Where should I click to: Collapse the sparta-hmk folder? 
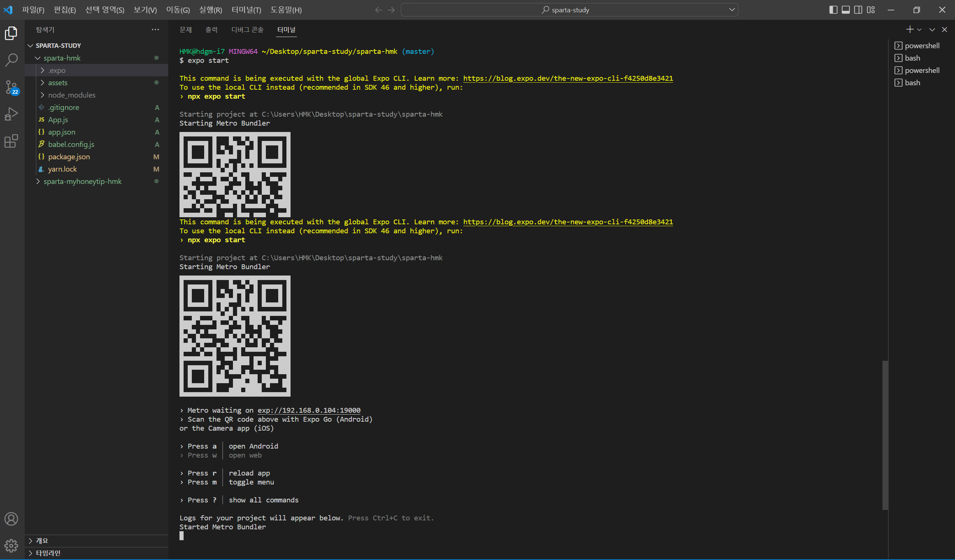click(96, 58)
